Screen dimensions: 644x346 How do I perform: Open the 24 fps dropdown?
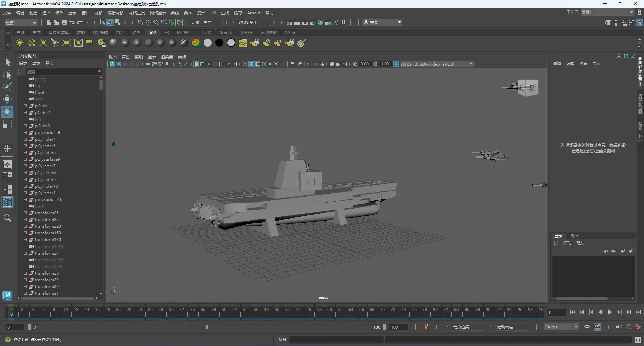pyautogui.click(x=561, y=327)
